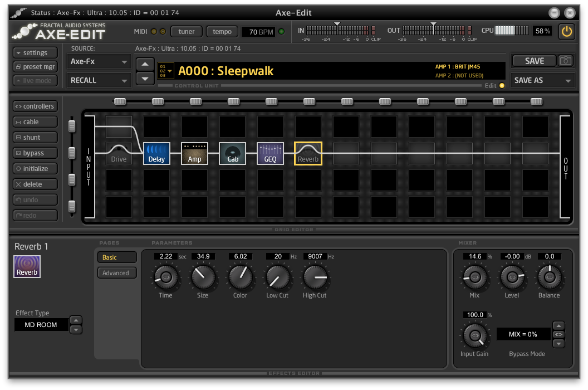The width and height of the screenshot is (588, 390).
Task: Step Effect Type down arrow
Action: click(x=76, y=330)
